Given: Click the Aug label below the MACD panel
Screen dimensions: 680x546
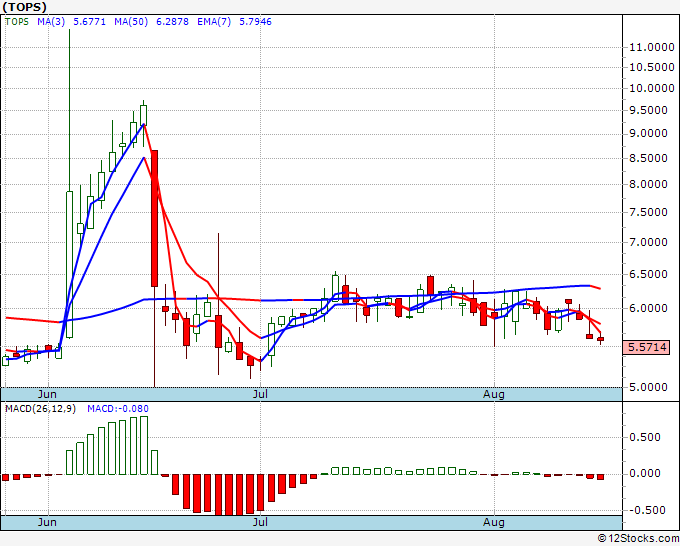Looking at the screenshot, I should point(494,522).
